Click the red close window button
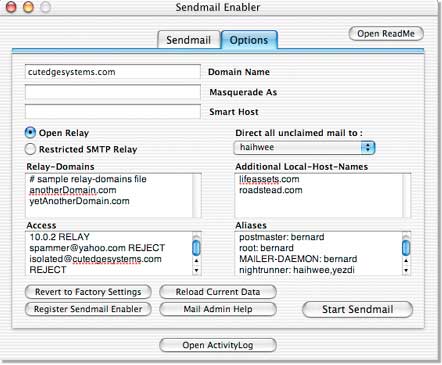 click(x=11, y=7)
